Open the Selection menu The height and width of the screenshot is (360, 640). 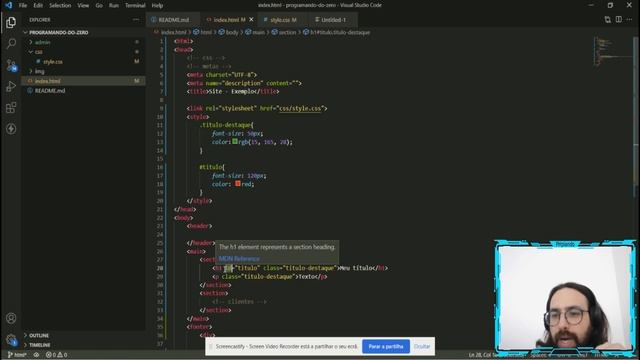tap(60, 5)
